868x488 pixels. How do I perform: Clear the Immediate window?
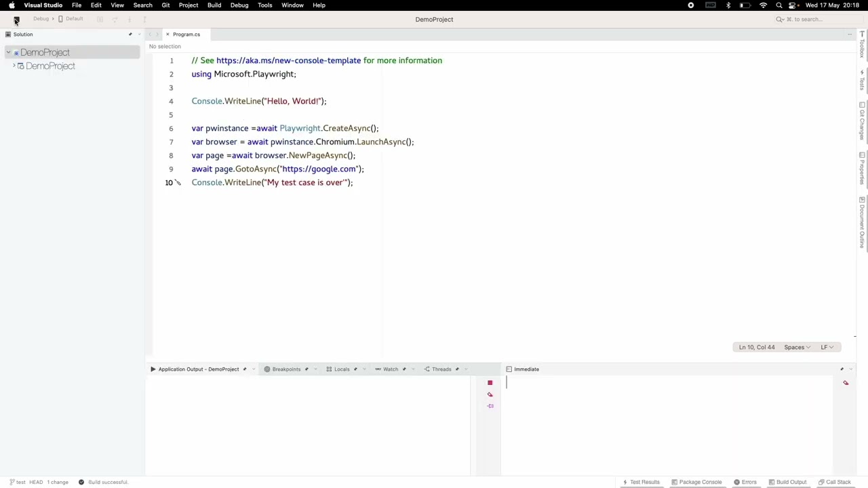846,383
